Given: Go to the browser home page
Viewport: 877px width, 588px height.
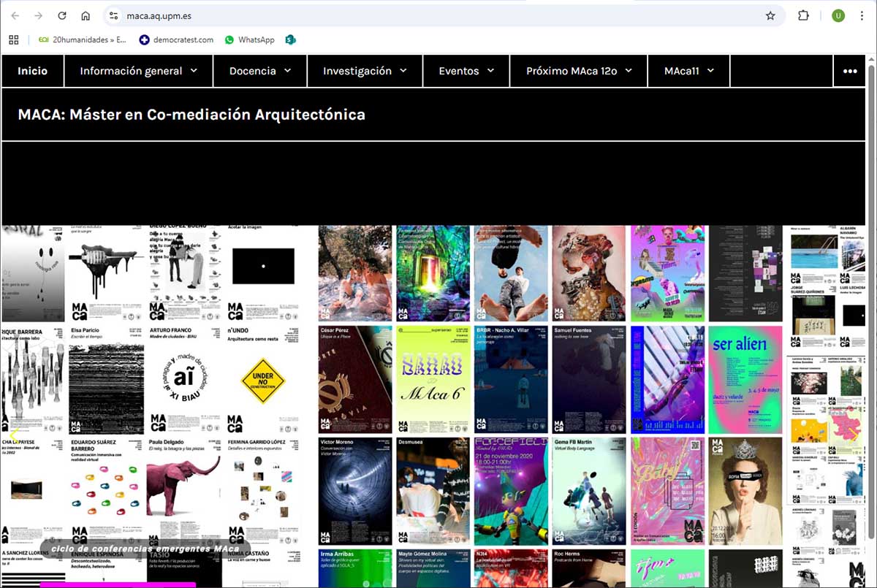Looking at the screenshot, I should pyautogui.click(x=86, y=15).
